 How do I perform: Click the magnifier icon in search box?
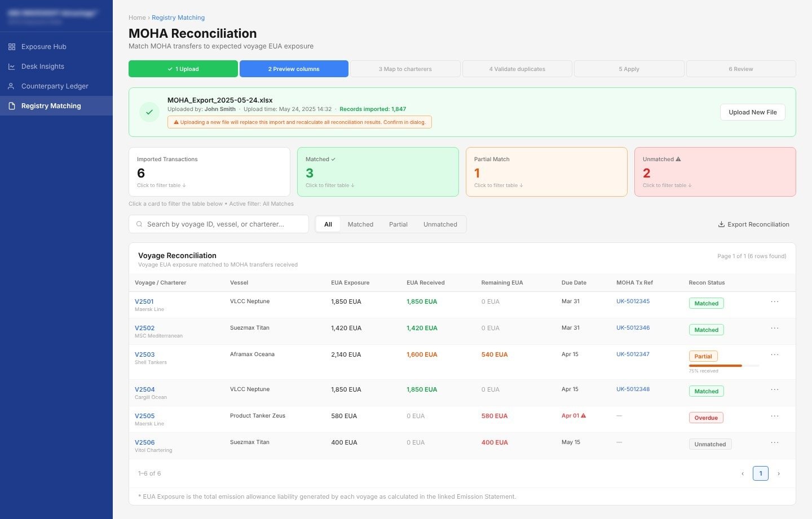[x=139, y=224]
